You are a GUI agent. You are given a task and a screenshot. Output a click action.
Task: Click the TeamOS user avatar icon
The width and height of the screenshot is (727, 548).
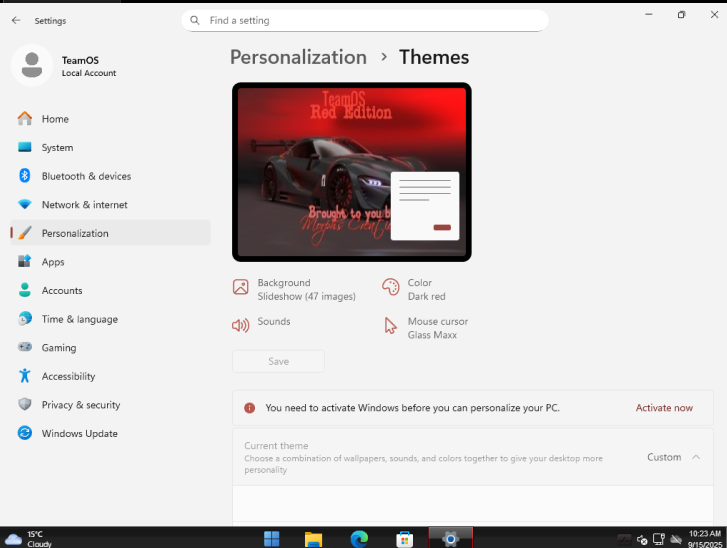32,65
